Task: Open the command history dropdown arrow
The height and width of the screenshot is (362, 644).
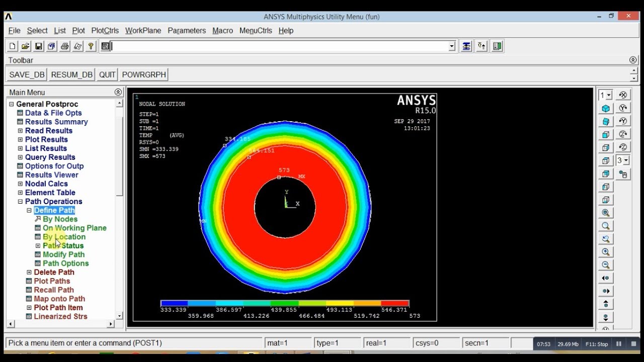Action: point(452,47)
